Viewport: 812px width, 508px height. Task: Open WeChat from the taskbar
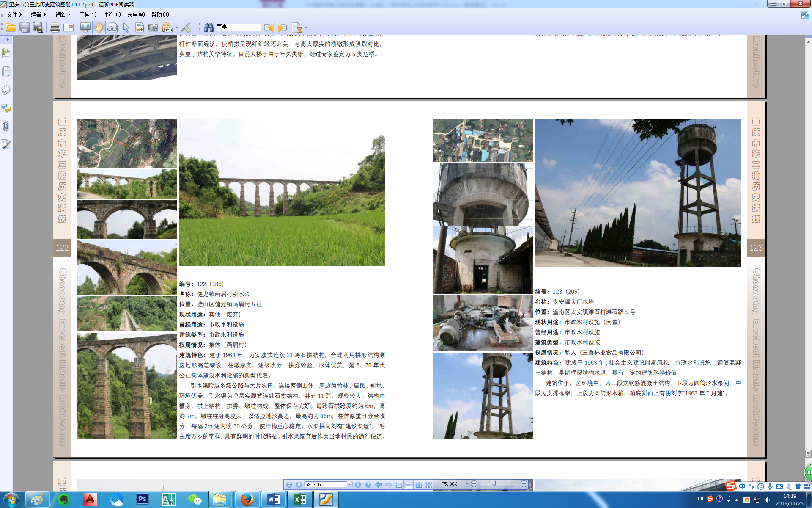(195, 500)
